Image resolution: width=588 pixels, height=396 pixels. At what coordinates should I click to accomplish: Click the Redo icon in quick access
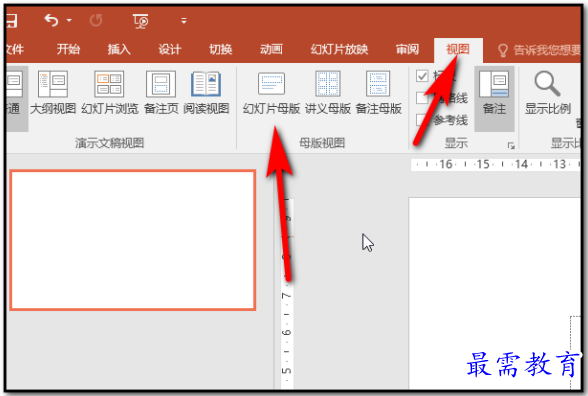[96, 20]
